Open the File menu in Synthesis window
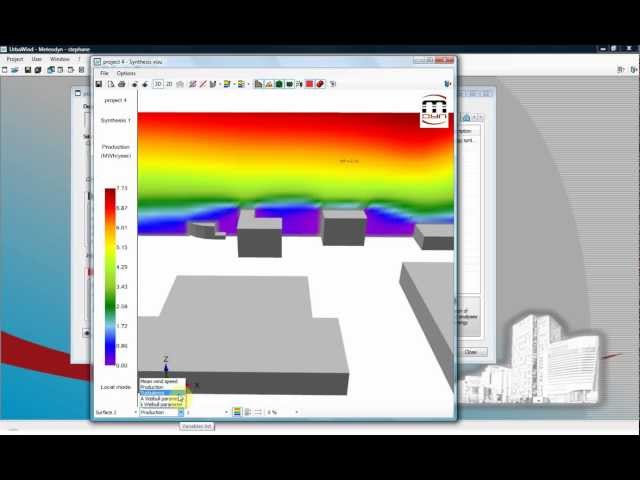Viewport: 640px width, 480px height. [104, 73]
